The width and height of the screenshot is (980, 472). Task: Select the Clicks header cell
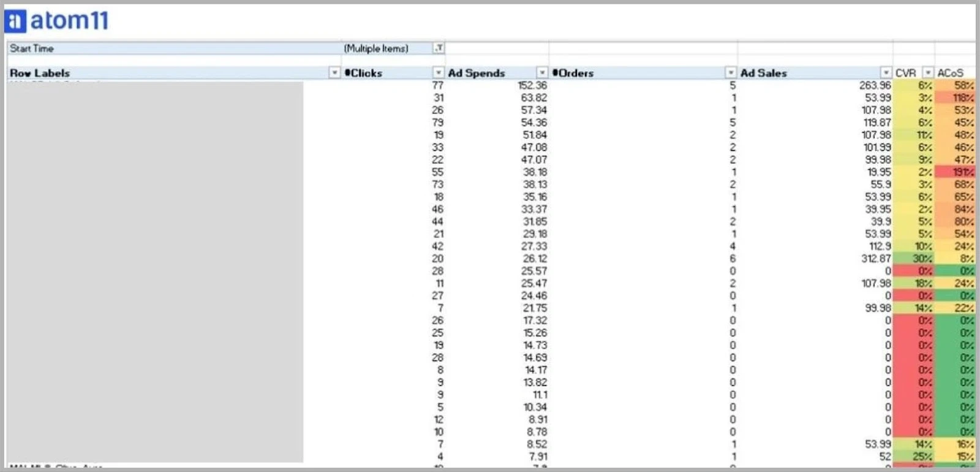(x=393, y=72)
